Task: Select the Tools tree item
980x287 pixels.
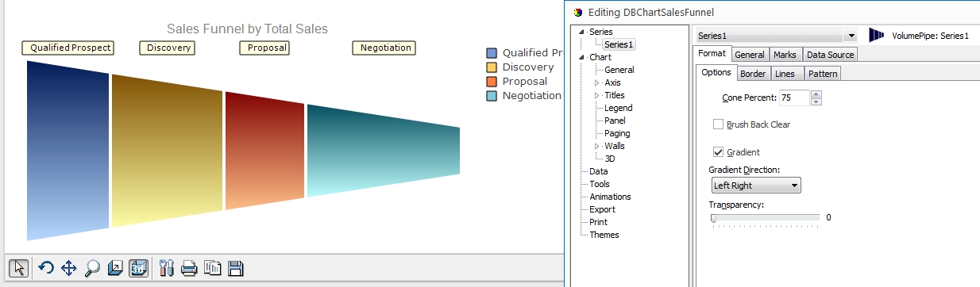Action: pyautogui.click(x=600, y=184)
